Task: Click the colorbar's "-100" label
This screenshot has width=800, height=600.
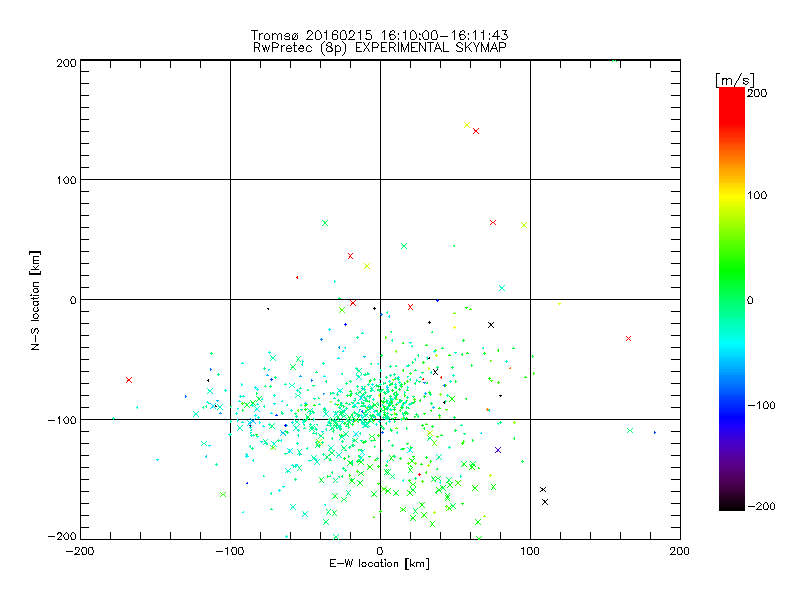Action: (x=761, y=406)
